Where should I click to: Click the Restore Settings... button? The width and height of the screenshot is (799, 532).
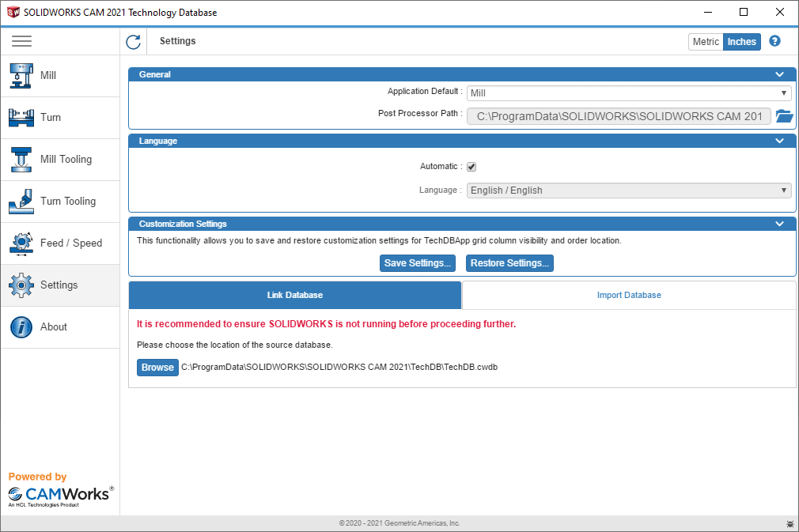(x=509, y=263)
